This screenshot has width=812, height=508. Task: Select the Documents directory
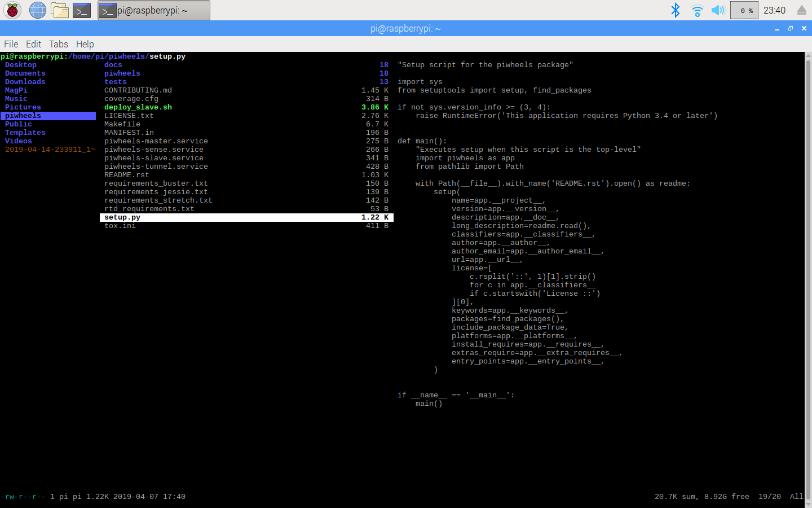[x=25, y=73]
